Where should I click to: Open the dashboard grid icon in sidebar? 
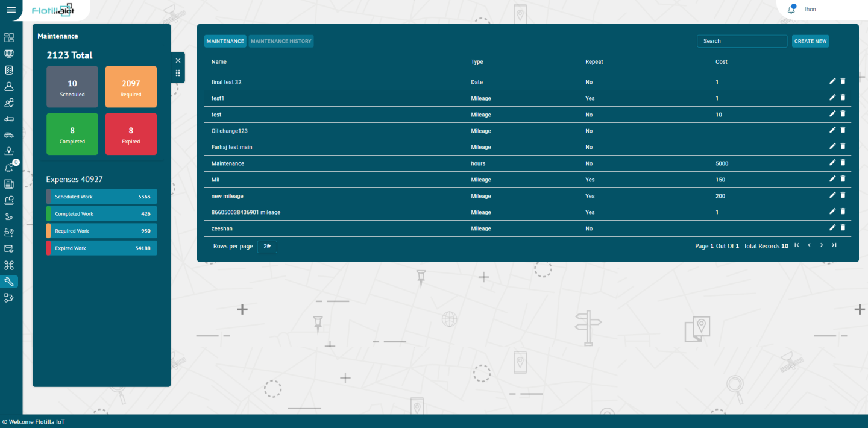click(9, 37)
